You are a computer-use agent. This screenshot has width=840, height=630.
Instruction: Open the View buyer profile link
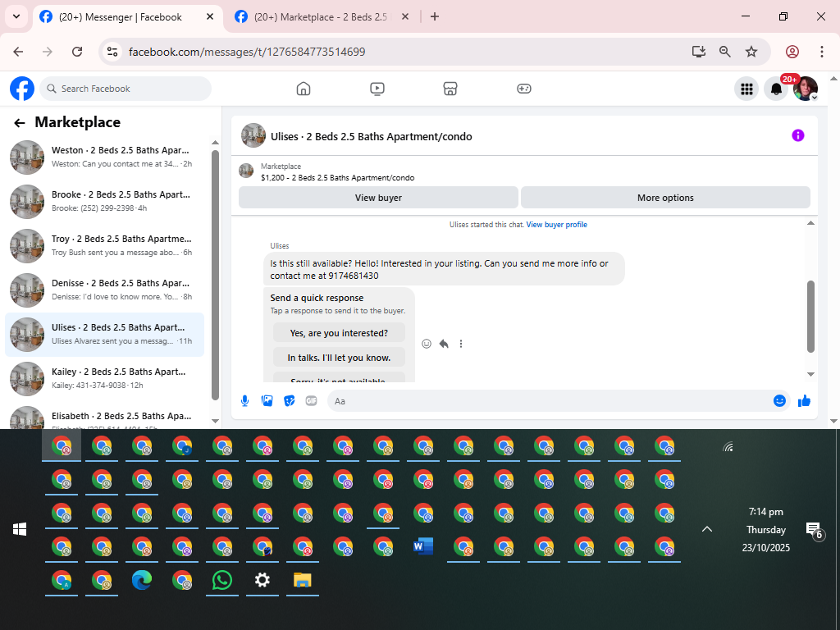coord(557,225)
